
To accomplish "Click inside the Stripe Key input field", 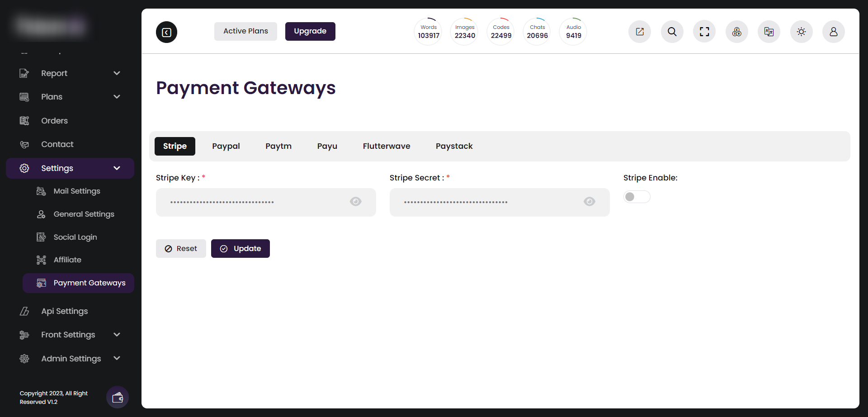I will click(x=253, y=202).
